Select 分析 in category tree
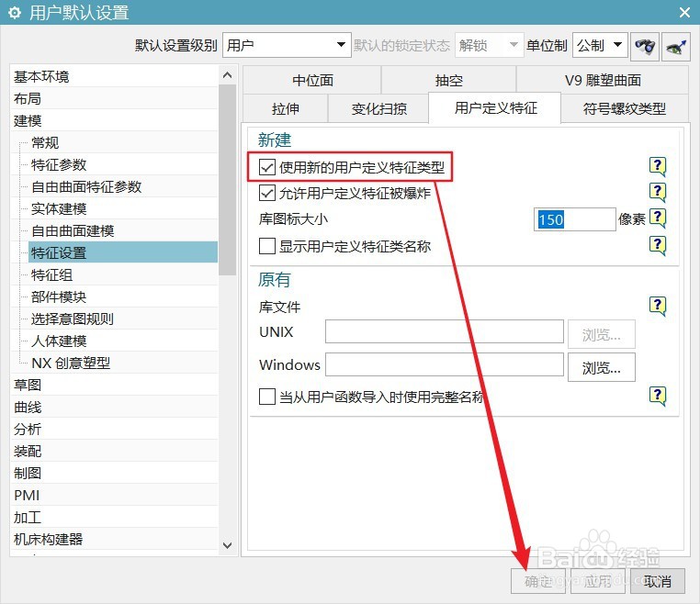Viewport: 700px width, 604px height. pyautogui.click(x=114, y=430)
